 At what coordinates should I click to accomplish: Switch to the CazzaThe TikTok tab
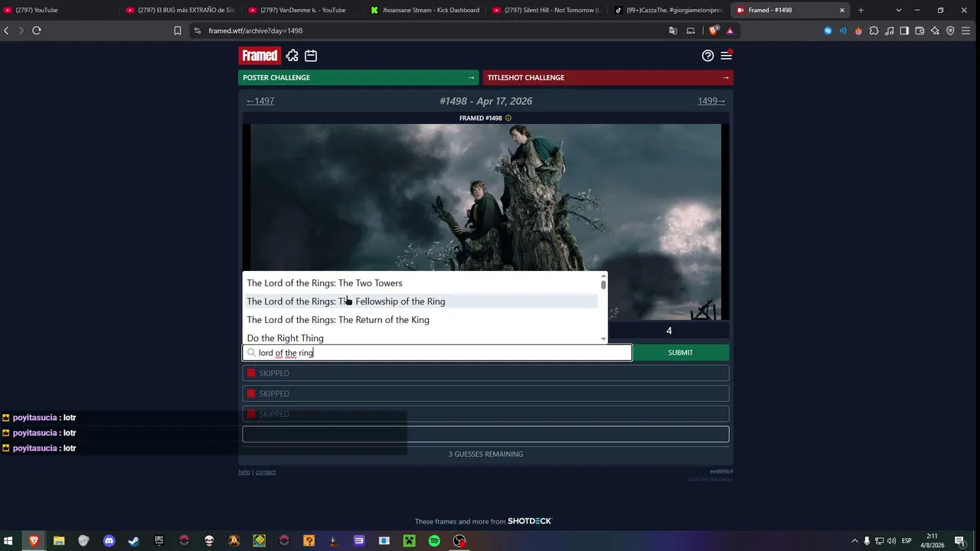point(668,10)
